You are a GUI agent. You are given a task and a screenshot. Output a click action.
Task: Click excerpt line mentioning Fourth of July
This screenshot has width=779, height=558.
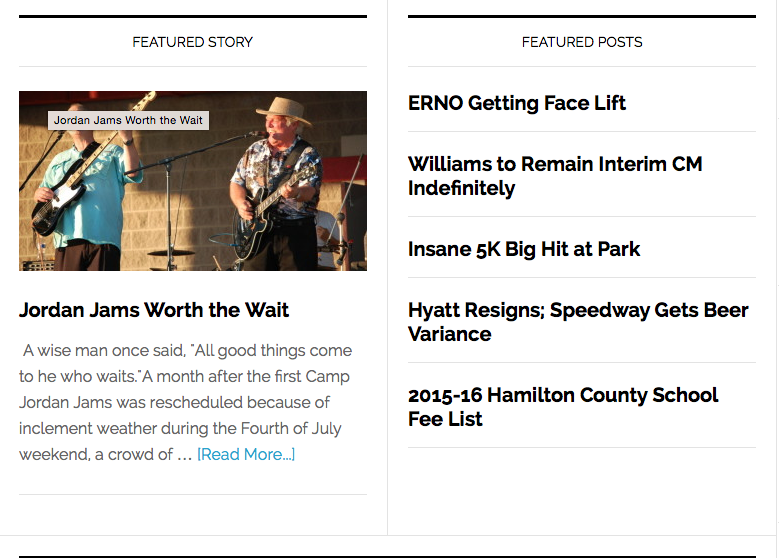(180, 428)
